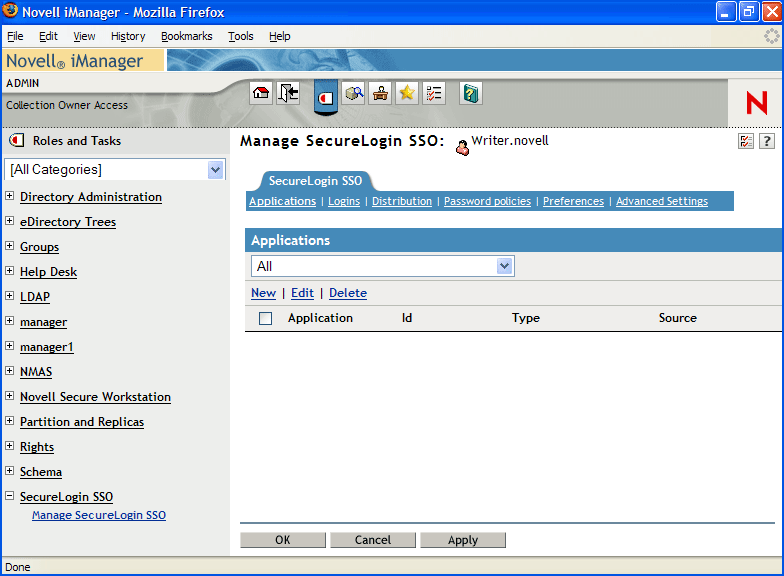Open the Password policies link
Image resolution: width=784 pixels, height=576 pixels.
pyautogui.click(x=488, y=201)
